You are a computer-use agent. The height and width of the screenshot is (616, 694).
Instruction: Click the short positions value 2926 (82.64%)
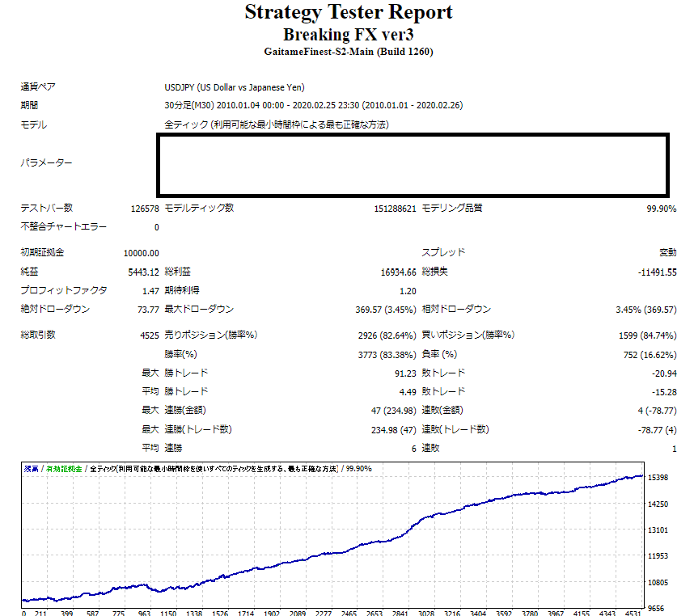pos(387,335)
